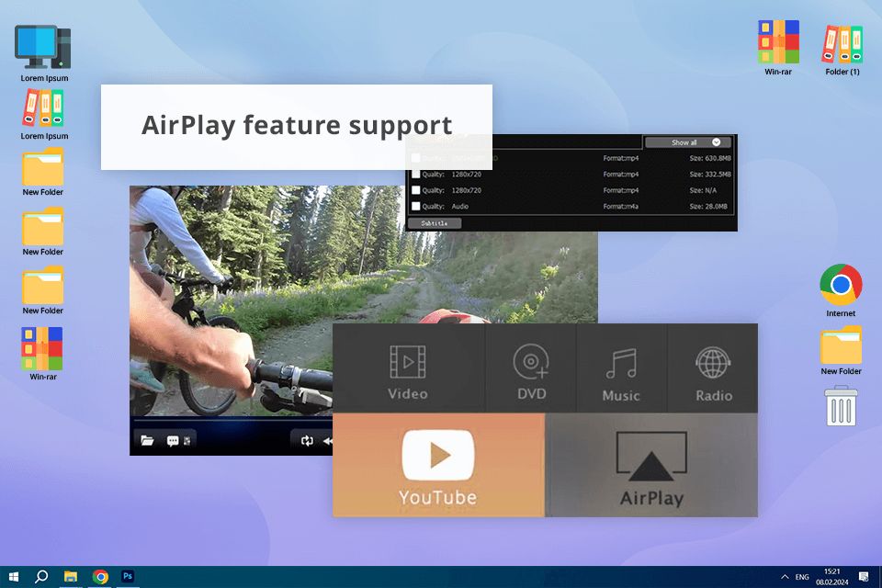Screen dimensions: 882x588
Task: Click the Subtitle button
Action: click(435, 223)
